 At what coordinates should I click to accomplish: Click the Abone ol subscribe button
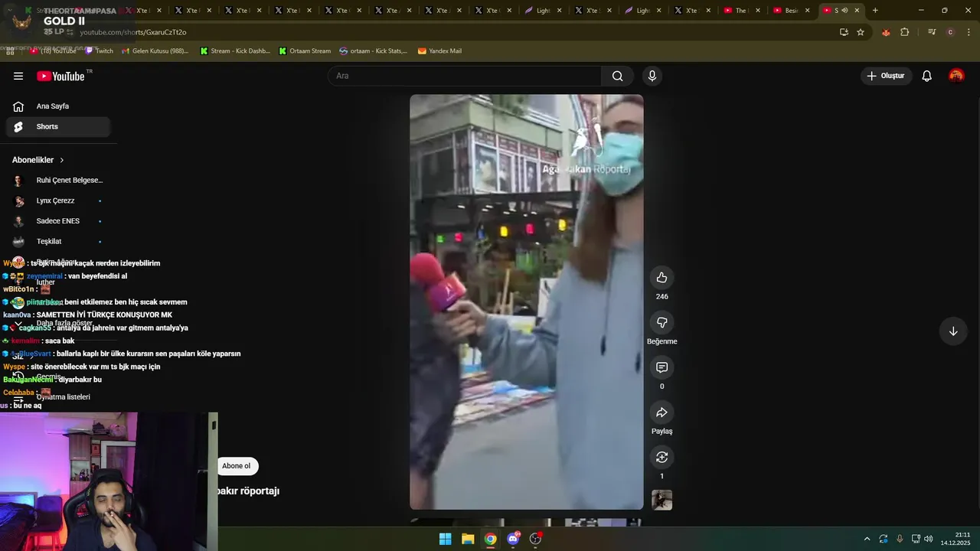tap(236, 466)
